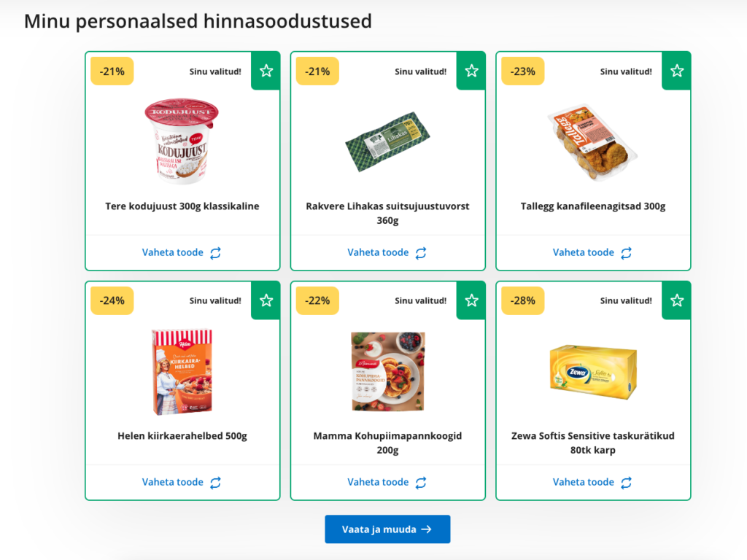
Task: Click the star icon on Tere kodujuust card
Action: [x=266, y=71]
